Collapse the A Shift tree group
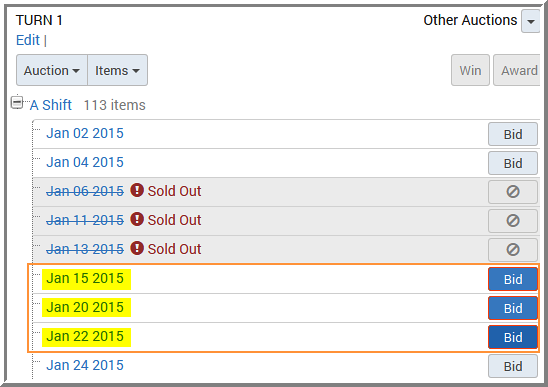Screen dimensions: 548x387 click(17, 103)
